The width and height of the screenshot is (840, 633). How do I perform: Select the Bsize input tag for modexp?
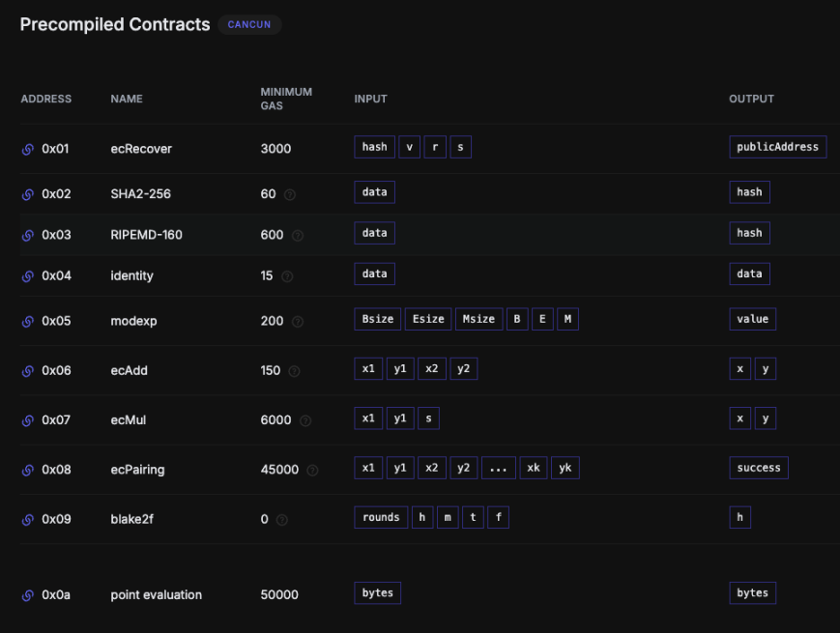point(378,319)
